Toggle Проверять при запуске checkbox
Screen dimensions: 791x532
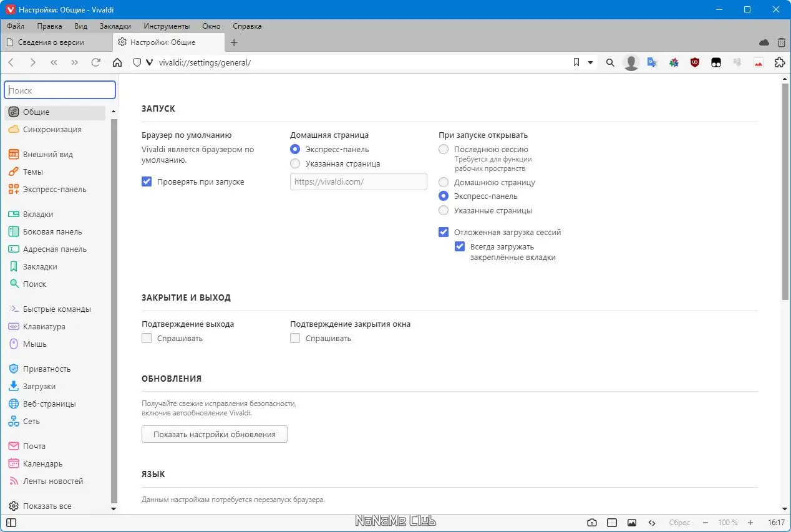(147, 182)
